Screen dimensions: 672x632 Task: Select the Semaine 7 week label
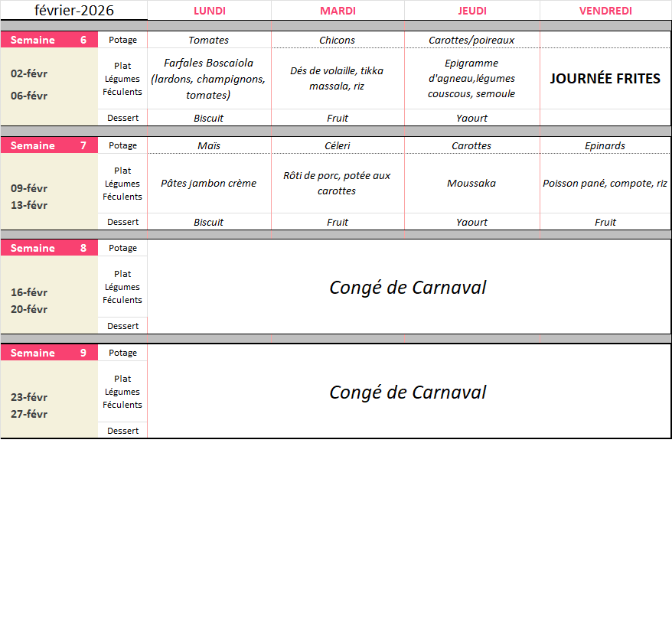(49, 145)
